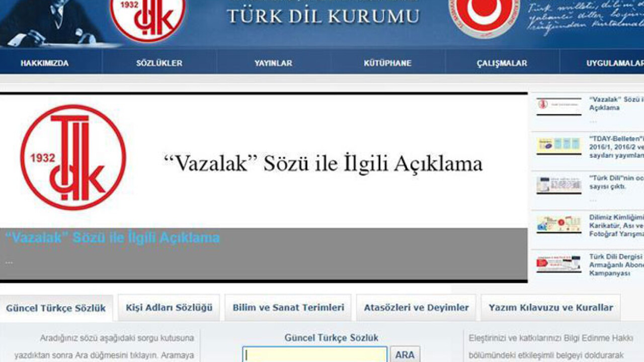Click the Güncel Türkçe Sözlük search field
Screen dimensions: 644x362
315,354
